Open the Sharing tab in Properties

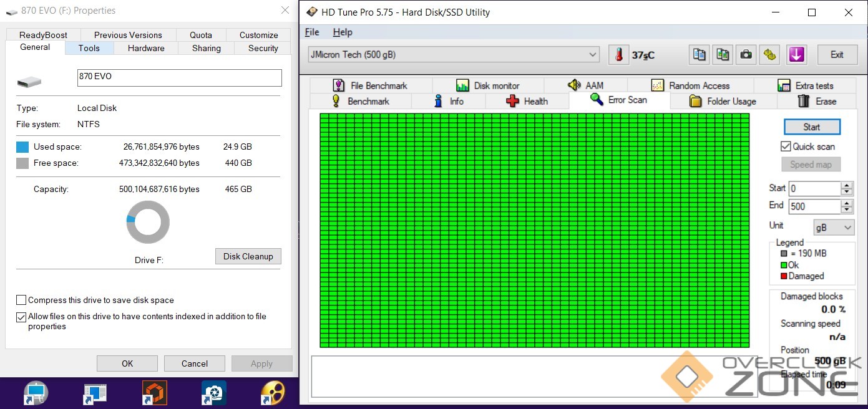207,48
